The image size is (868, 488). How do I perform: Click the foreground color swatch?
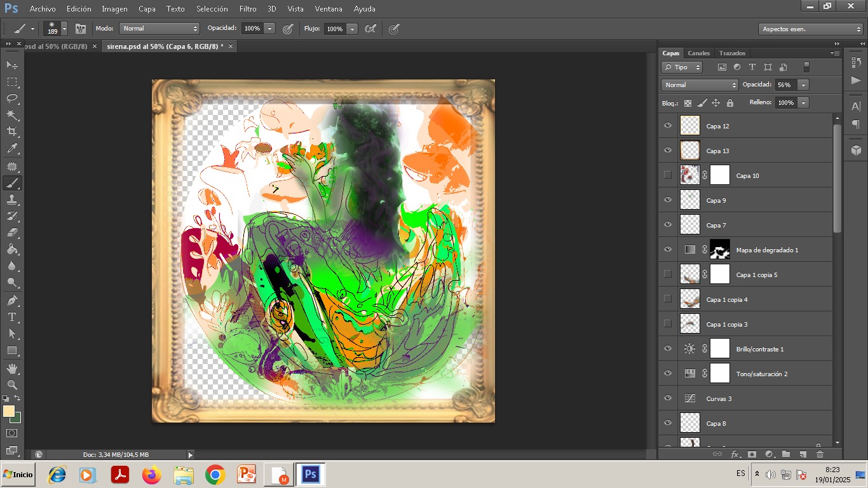point(8,411)
